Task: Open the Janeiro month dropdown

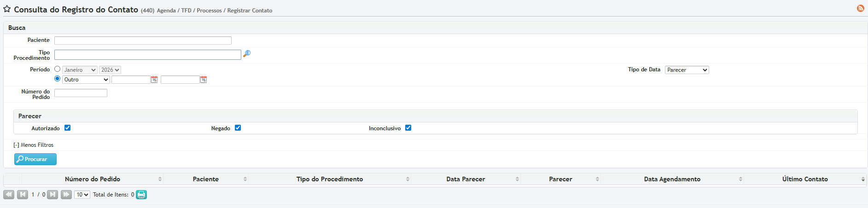Action: point(80,70)
